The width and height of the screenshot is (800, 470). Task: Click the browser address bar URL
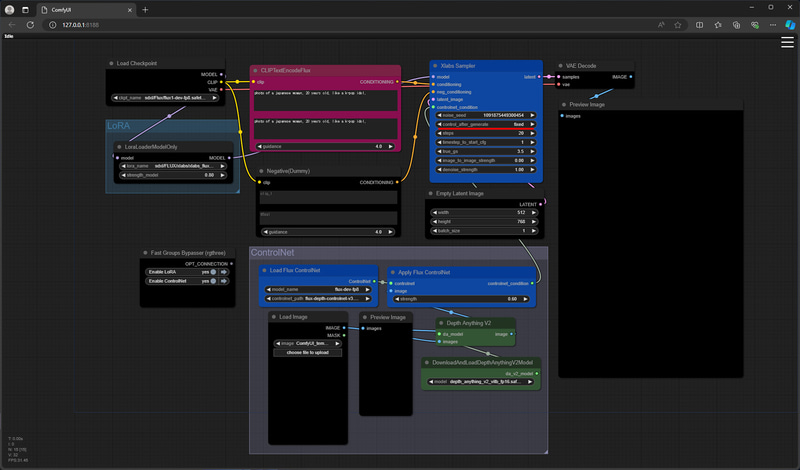tap(81, 24)
